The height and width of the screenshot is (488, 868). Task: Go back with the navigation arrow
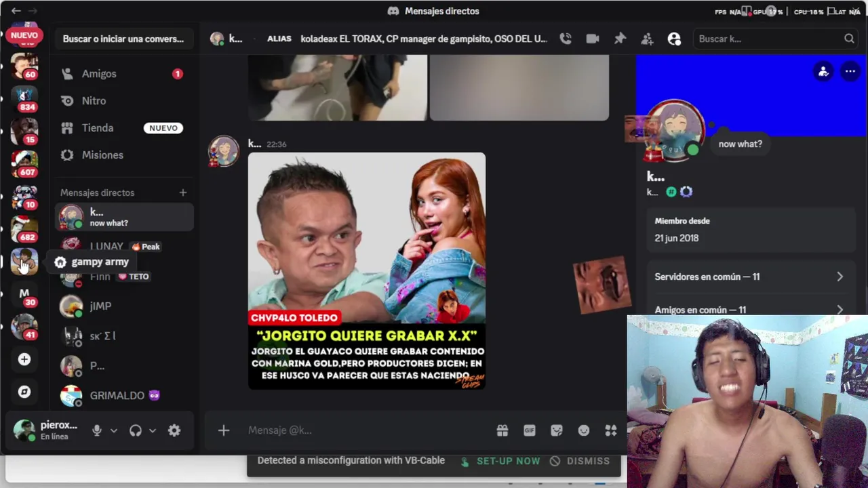pyautogui.click(x=16, y=11)
